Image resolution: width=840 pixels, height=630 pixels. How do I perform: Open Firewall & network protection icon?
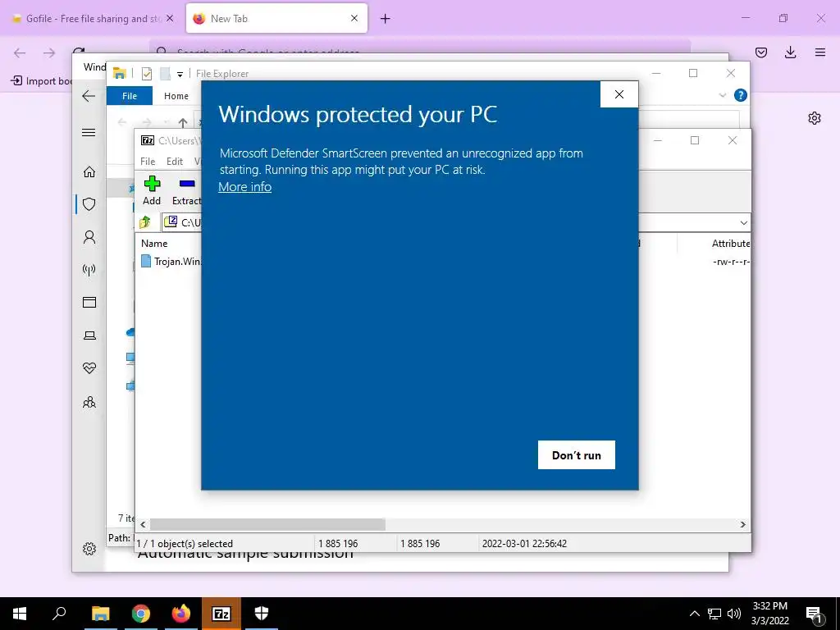89,269
